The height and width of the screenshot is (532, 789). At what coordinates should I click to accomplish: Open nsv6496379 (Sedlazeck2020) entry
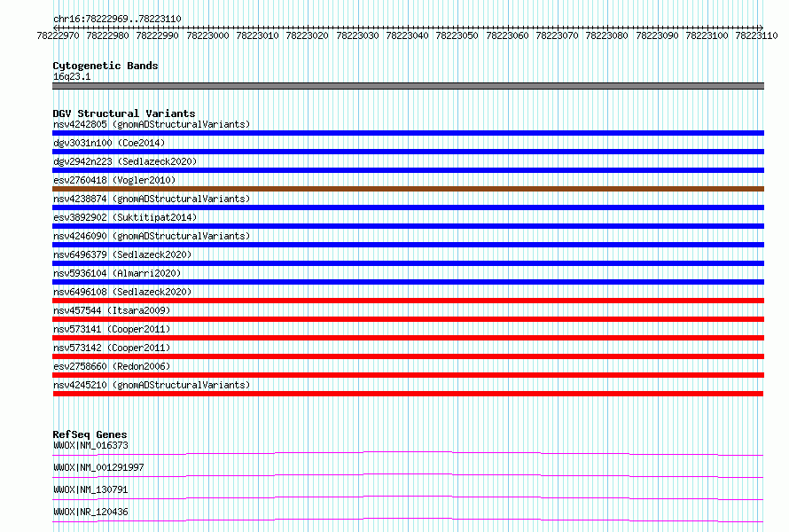click(x=122, y=254)
